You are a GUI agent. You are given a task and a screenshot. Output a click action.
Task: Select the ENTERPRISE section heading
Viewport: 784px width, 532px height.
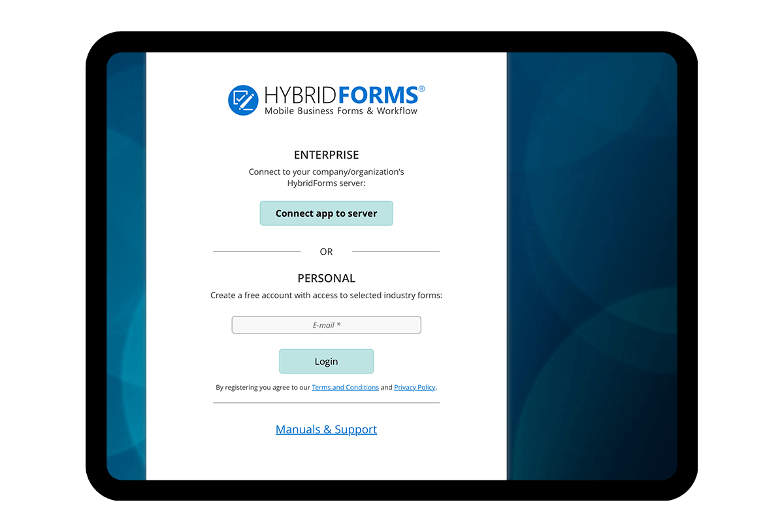(326, 155)
